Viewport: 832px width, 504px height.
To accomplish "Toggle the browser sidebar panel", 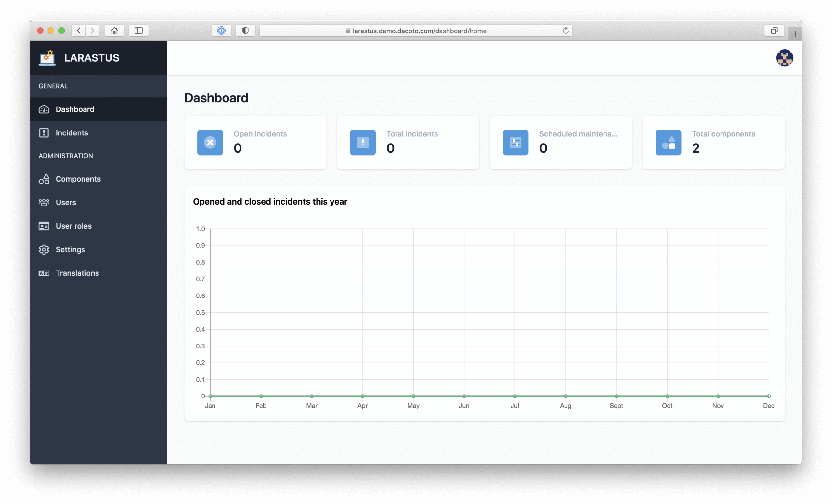I will pos(138,30).
